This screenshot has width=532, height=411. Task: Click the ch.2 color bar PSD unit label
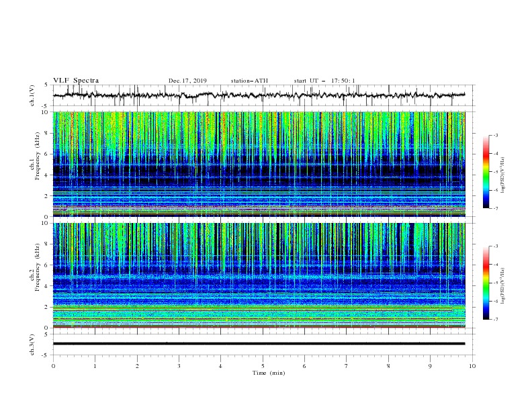coord(502,286)
